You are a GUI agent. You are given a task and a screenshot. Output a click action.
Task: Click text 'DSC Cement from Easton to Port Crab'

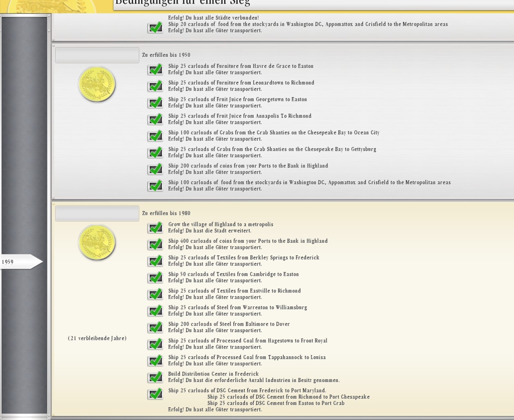(x=300, y=403)
